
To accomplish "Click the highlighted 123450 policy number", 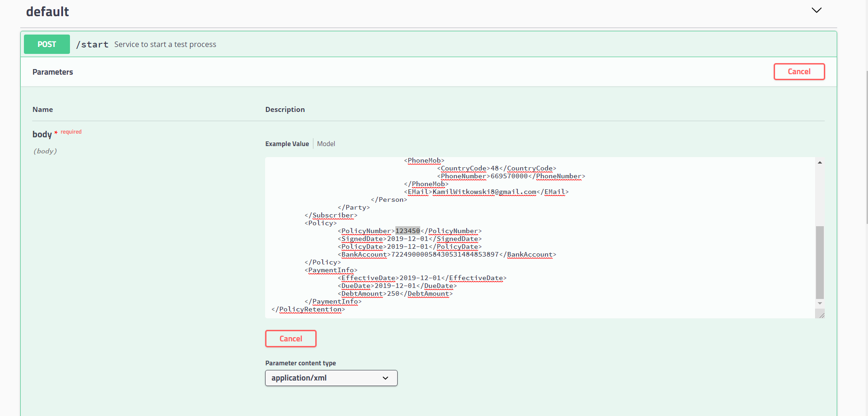I will click(408, 231).
